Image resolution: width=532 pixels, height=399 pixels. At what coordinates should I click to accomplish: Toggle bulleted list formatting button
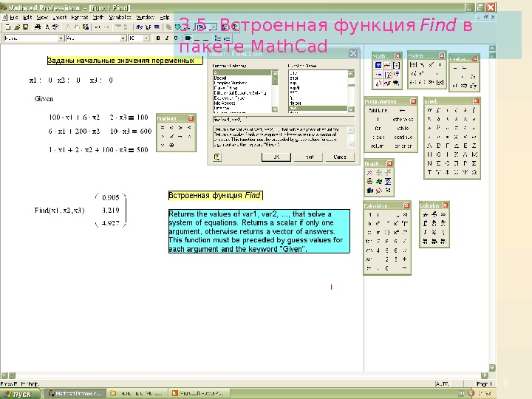click(218, 38)
